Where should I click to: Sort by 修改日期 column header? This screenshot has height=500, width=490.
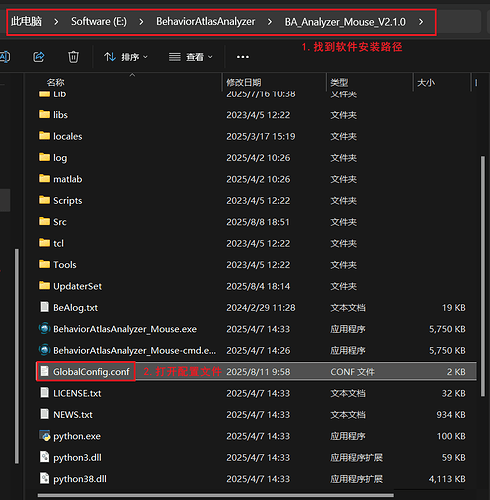(244, 82)
